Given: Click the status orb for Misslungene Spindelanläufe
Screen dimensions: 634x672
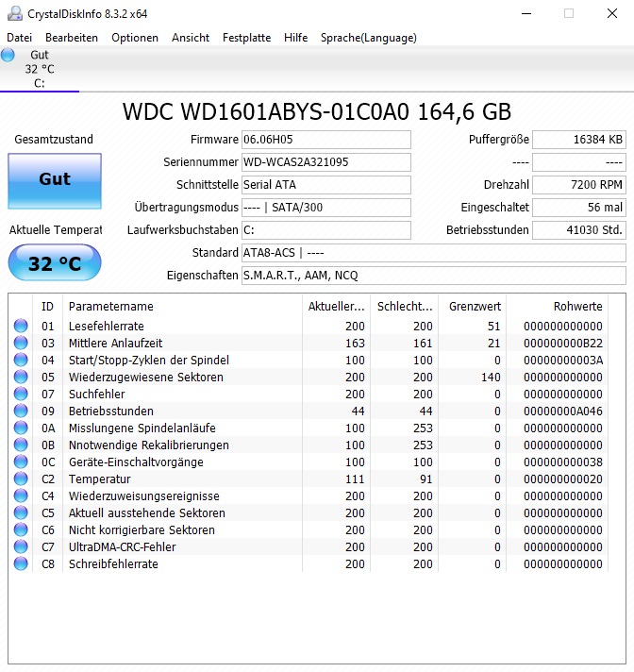Looking at the screenshot, I should click(x=21, y=428).
